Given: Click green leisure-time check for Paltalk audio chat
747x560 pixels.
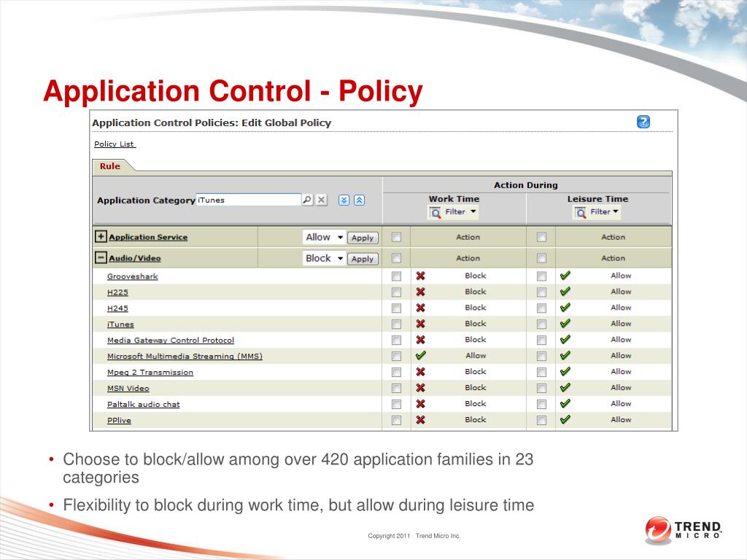Looking at the screenshot, I should pos(565,403).
